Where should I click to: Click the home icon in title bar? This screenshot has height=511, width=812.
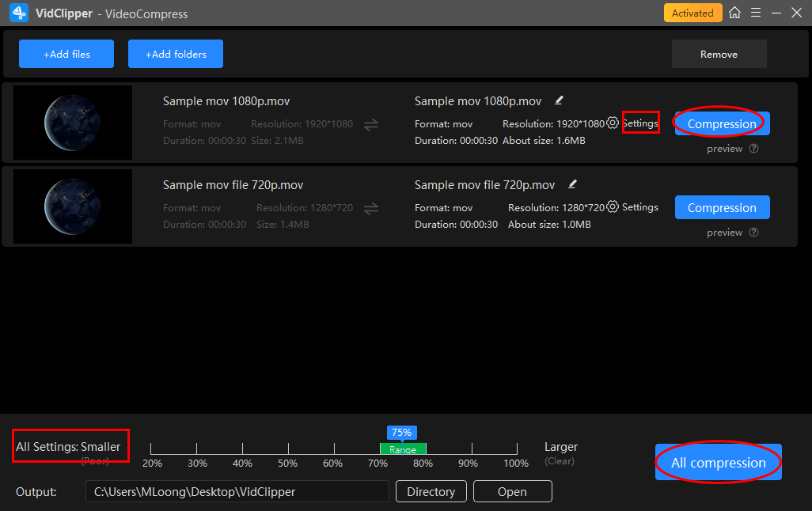pos(735,13)
